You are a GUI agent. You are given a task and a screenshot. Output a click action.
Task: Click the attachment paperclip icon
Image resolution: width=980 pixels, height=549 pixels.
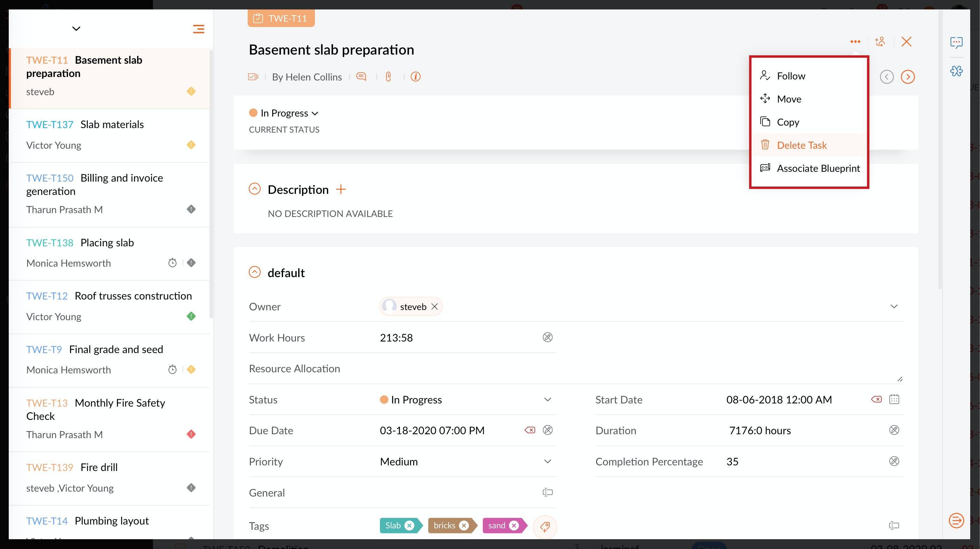pyautogui.click(x=388, y=77)
